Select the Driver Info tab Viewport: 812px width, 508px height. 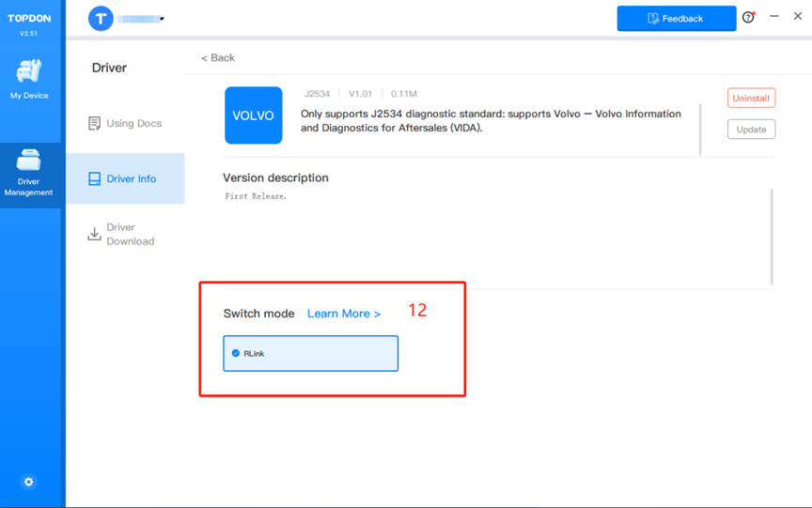(x=125, y=178)
